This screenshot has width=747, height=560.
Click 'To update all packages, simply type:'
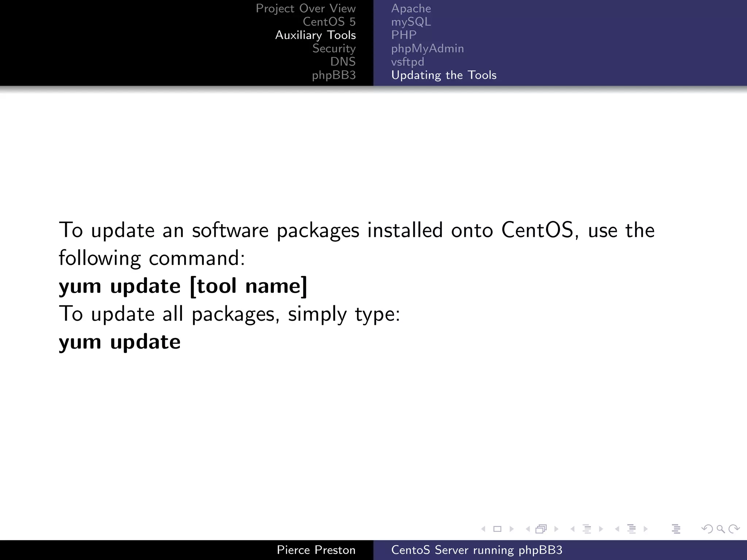(229, 314)
